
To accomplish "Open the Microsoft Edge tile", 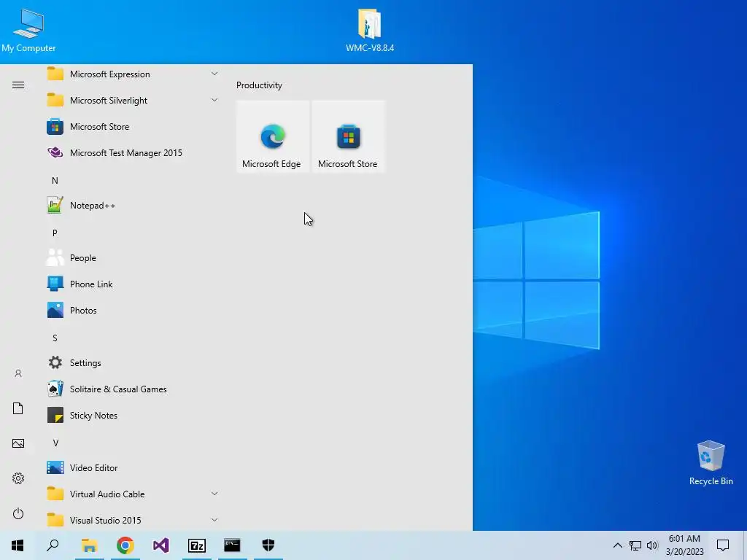I will (x=273, y=136).
